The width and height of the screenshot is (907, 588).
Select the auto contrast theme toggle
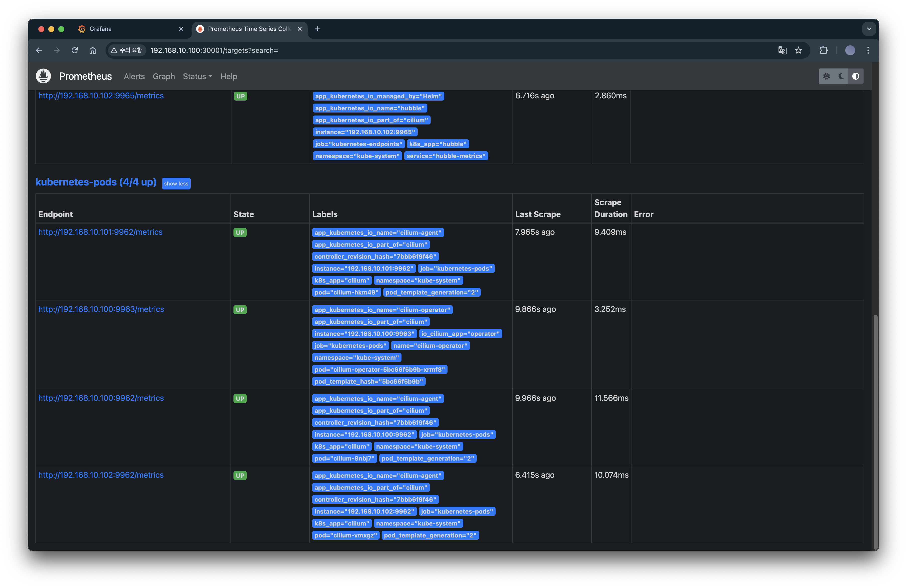pos(855,76)
